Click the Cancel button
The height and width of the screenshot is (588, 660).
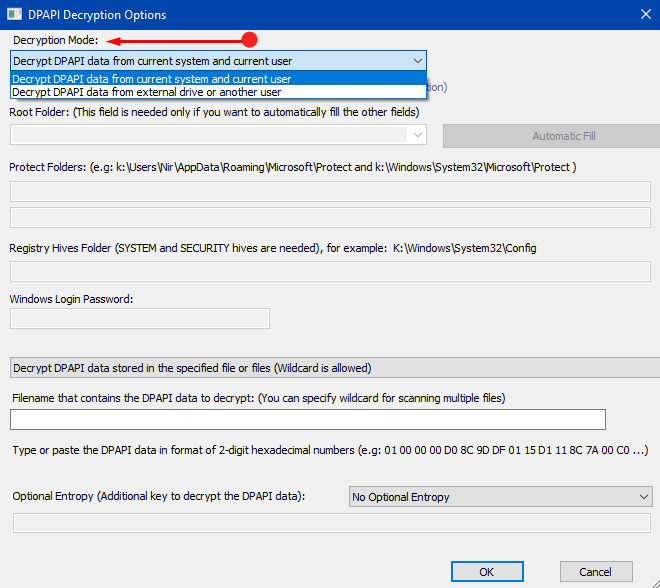[596, 572]
